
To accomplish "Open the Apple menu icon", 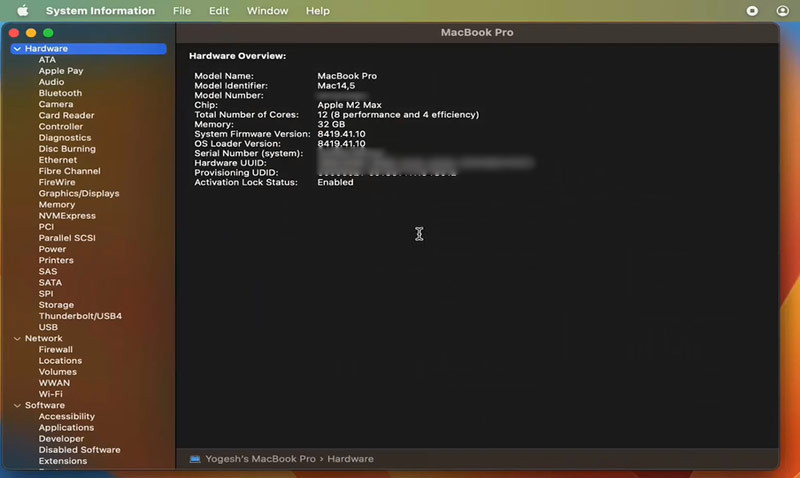I will 23,11.
